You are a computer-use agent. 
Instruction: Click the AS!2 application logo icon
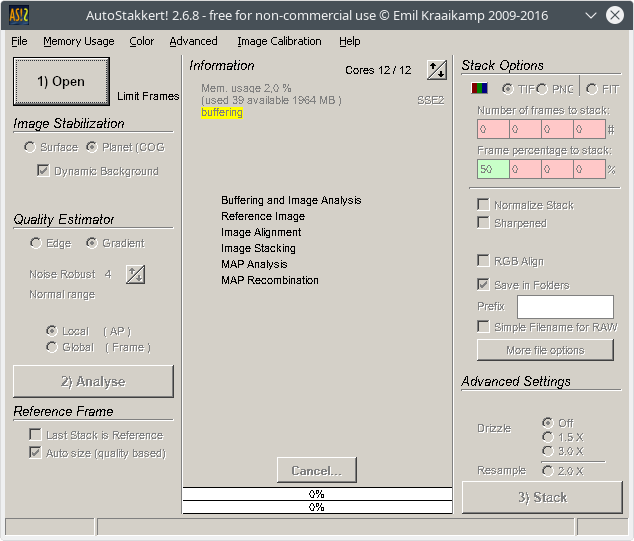coord(19,15)
